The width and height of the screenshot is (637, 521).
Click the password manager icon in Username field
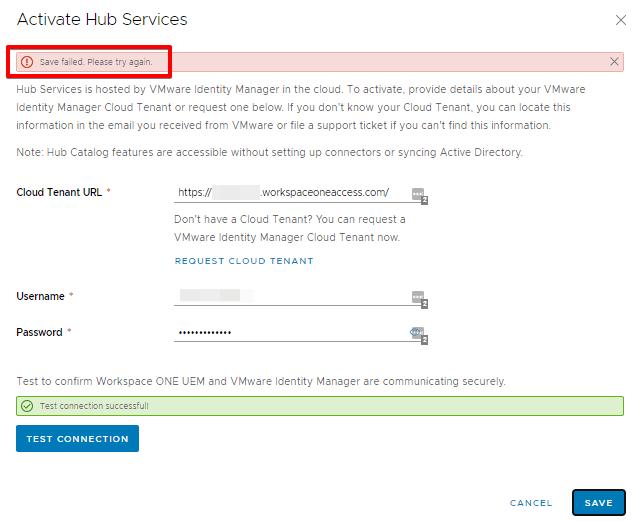[419, 298]
